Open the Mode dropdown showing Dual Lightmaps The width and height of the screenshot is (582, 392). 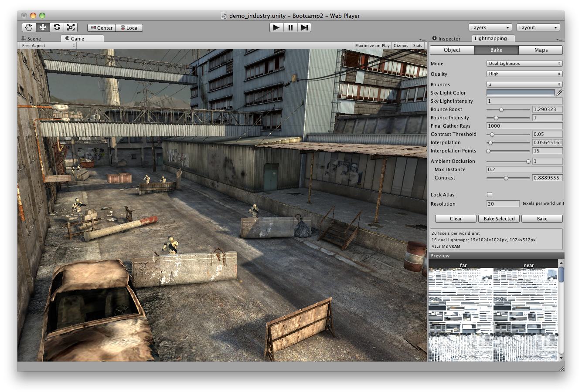pos(524,63)
